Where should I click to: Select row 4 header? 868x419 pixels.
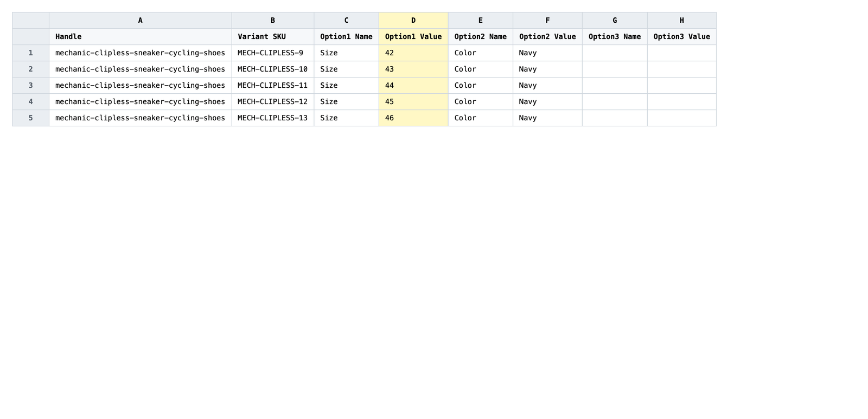31,102
